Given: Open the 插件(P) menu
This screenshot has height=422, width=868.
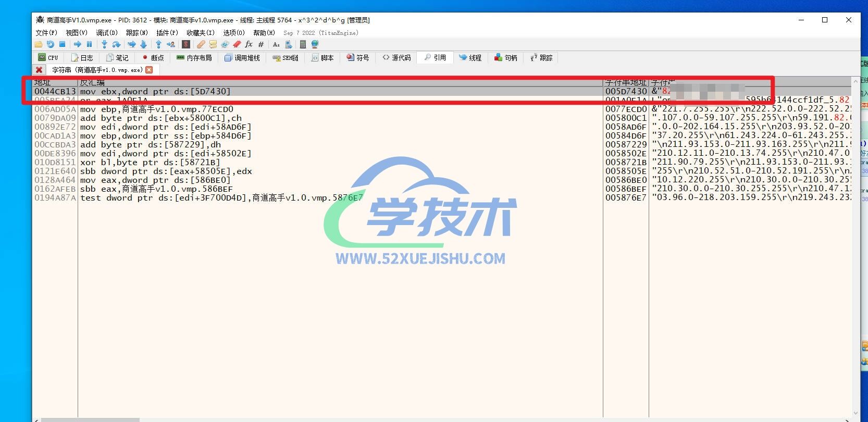Looking at the screenshot, I should click(167, 33).
